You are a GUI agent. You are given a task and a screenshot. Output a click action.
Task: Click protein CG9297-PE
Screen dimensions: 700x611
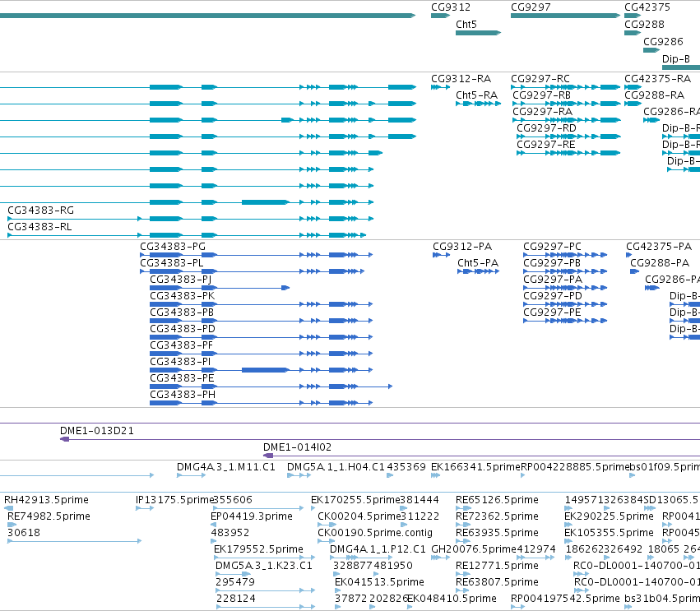point(565,321)
